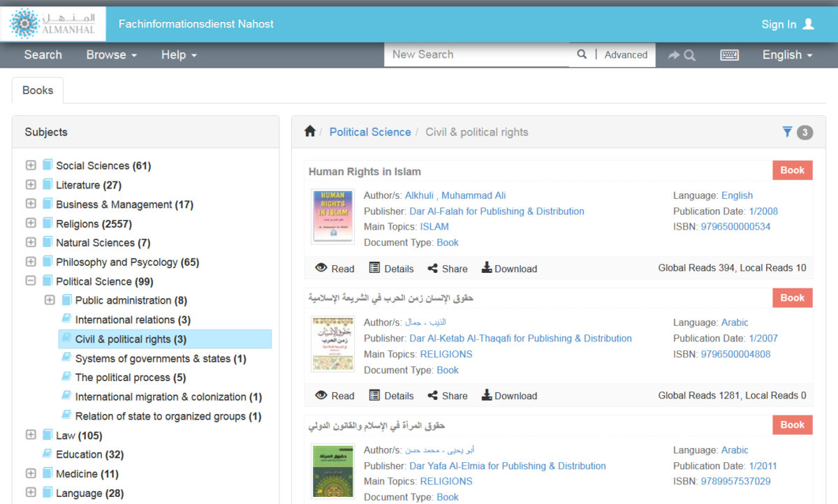838x504 pixels.
Task: Click the International relations leaf icon
Action: click(x=66, y=319)
